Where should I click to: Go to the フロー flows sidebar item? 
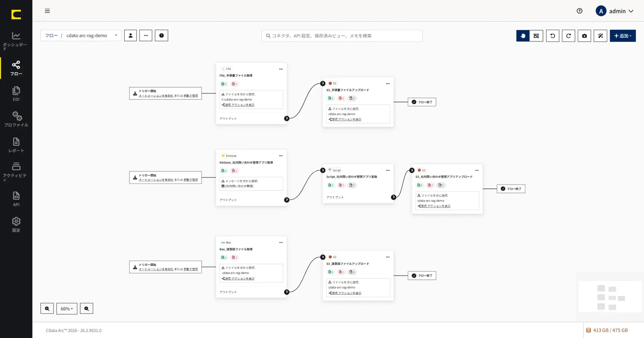(16, 68)
